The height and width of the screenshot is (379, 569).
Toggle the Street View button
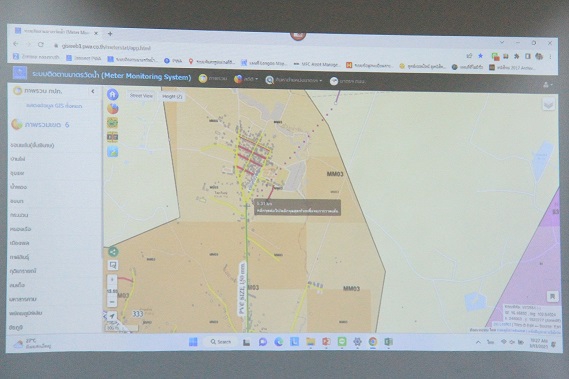coord(141,95)
